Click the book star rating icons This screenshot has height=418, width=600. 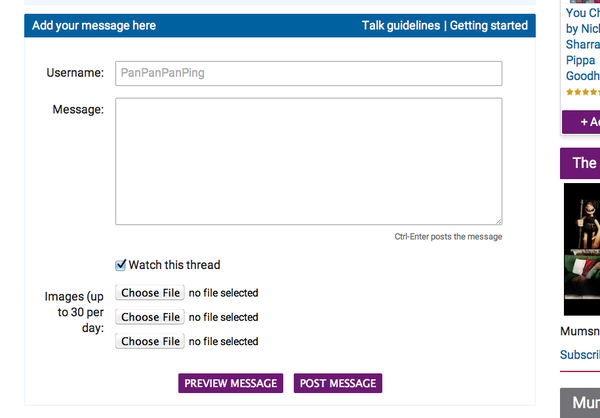(583, 92)
